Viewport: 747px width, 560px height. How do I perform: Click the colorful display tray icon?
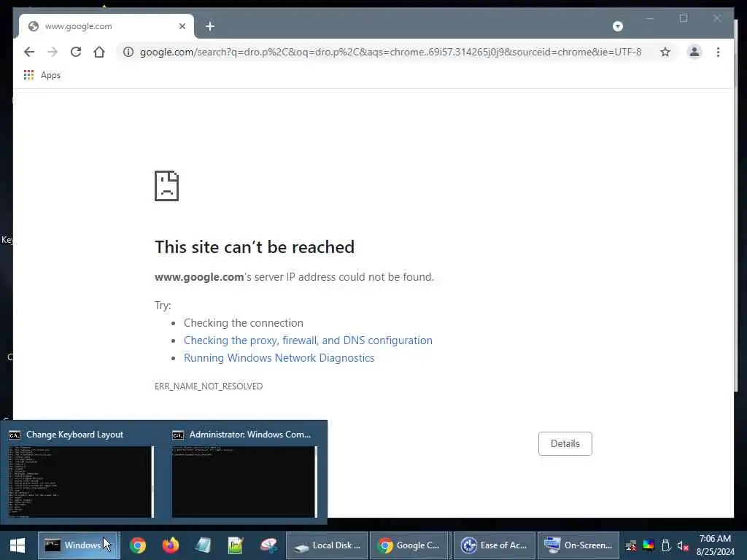click(x=649, y=545)
